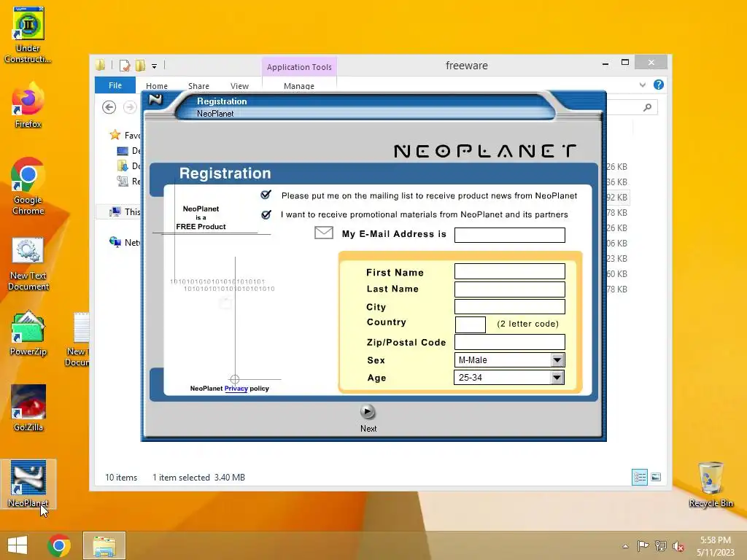The width and height of the screenshot is (747, 560).
Task: Open the Home ribbon tab
Action: [x=157, y=86]
